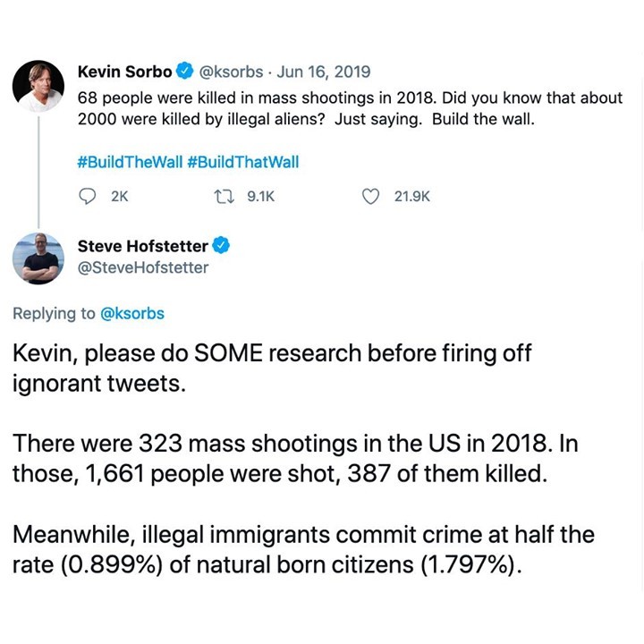
Task: Like the tweet with heart icon
Action: tap(370, 196)
